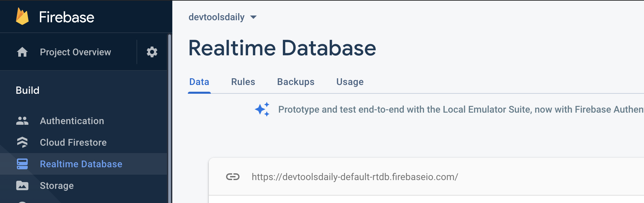The width and height of the screenshot is (644, 203).
Task: Open the Project Overview text link
Action: tap(75, 52)
